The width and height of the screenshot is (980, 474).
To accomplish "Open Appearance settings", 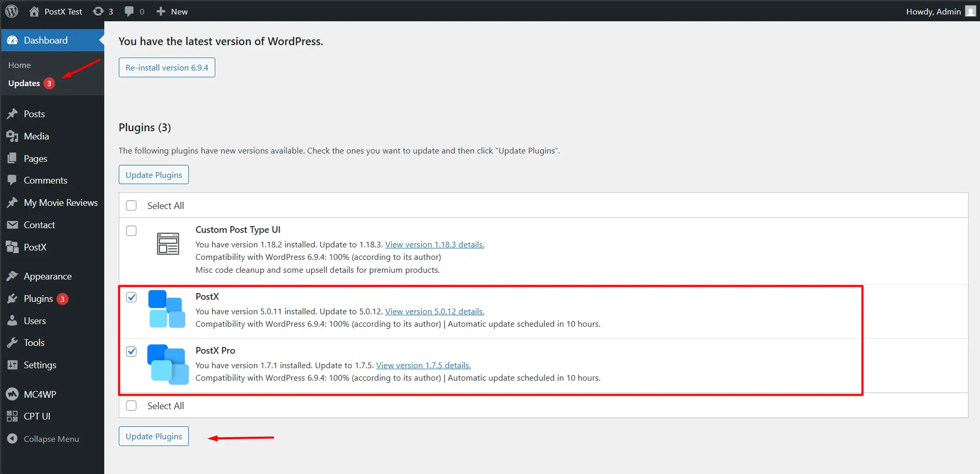I will click(47, 276).
